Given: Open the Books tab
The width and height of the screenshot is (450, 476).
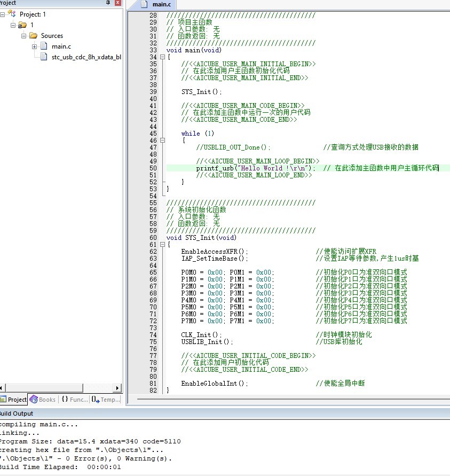Looking at the screenshot, I should pos(43,399).
